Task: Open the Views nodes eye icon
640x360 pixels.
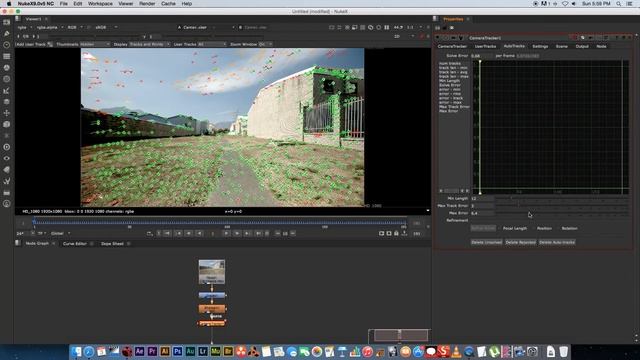Action: pyautogui.click(x=7, y=158)
